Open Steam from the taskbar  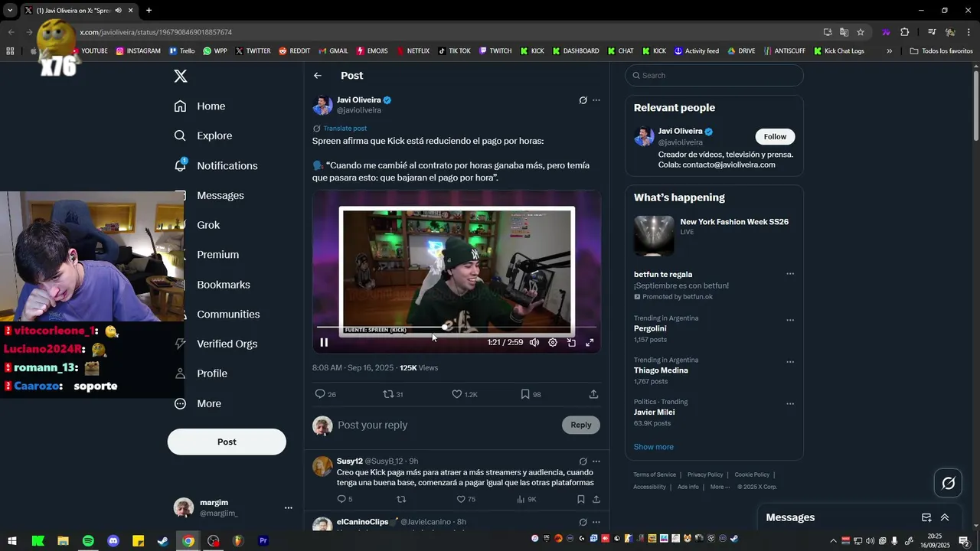pyautogui.click(x=163, y=541)
